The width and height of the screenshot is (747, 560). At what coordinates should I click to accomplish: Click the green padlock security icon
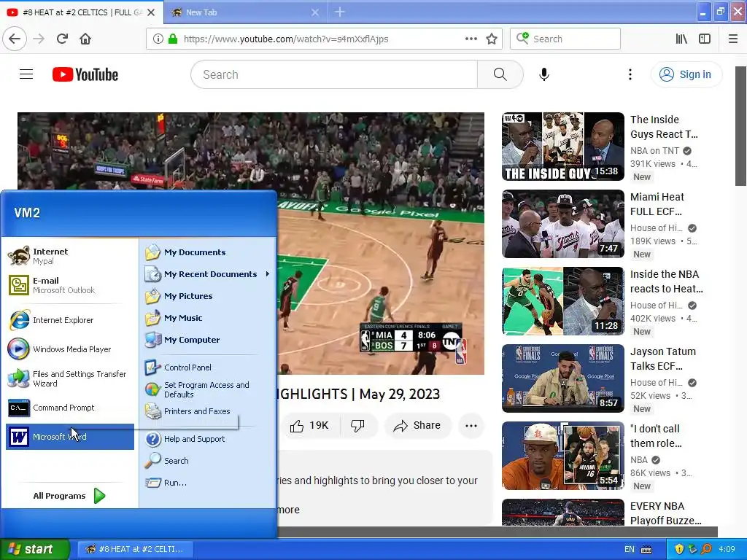[173, 39]
